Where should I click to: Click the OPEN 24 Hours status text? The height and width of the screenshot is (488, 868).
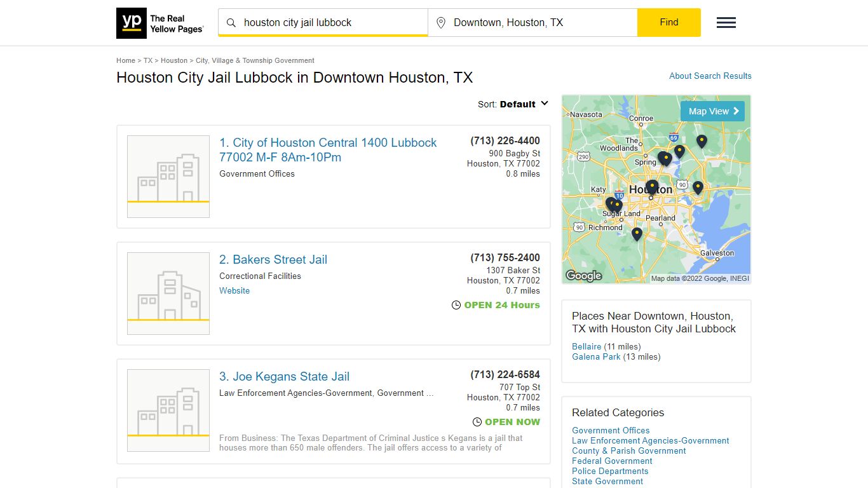[502, 305]
